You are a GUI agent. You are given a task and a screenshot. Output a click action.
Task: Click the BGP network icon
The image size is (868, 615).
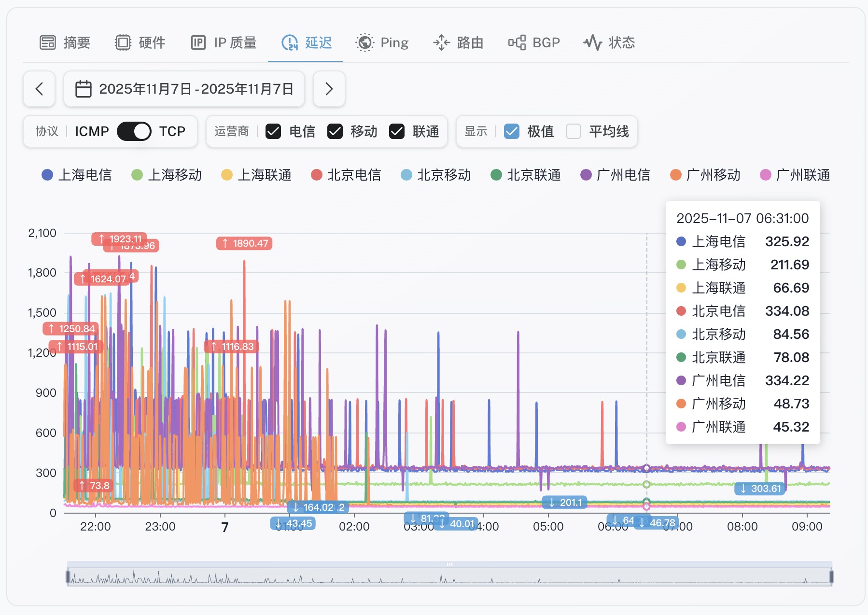tap(517, 42)
